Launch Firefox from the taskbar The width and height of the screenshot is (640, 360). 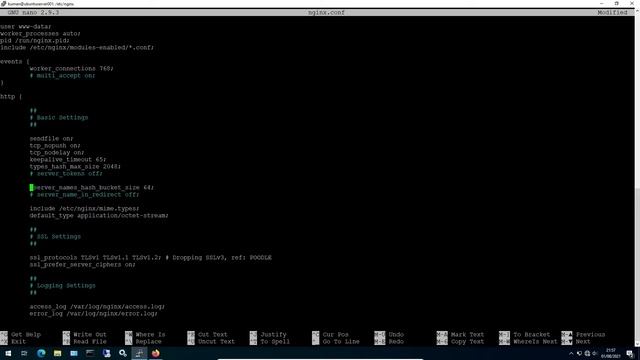[x=156, y=353]
